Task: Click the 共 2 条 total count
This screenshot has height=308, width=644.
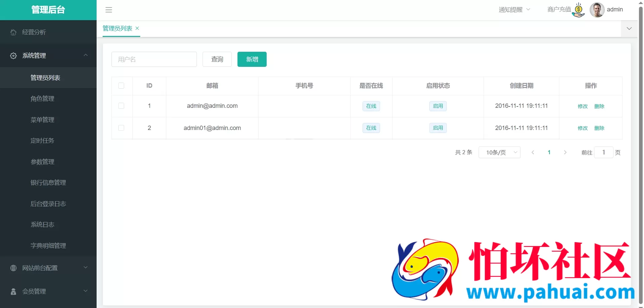Action: pyautogui.click(x=464, y=152)
